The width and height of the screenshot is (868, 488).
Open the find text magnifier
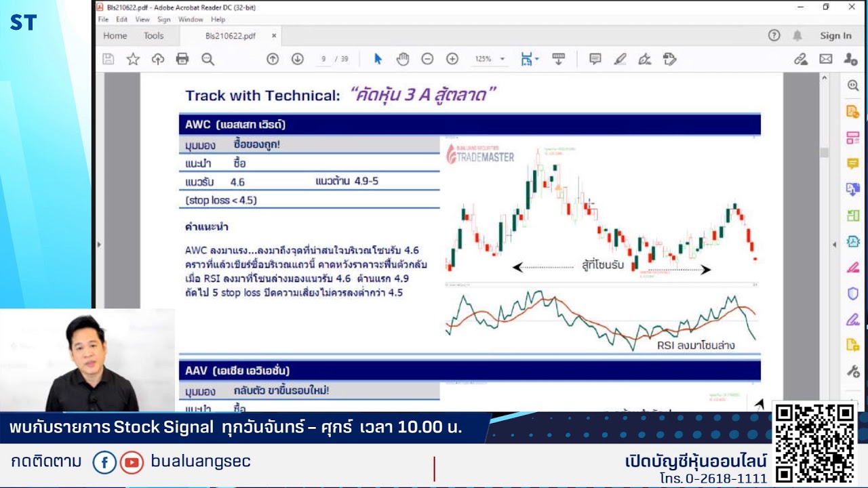tap(208, 59)
